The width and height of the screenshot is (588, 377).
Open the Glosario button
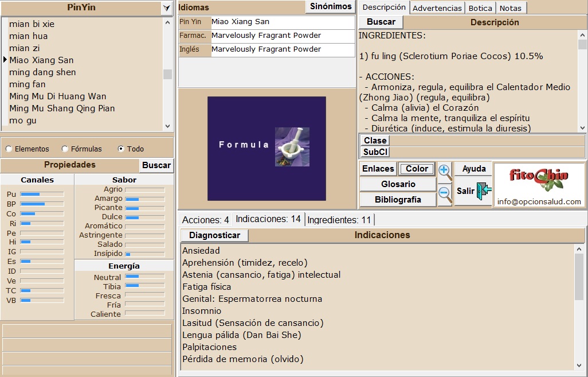pos(398,184)
